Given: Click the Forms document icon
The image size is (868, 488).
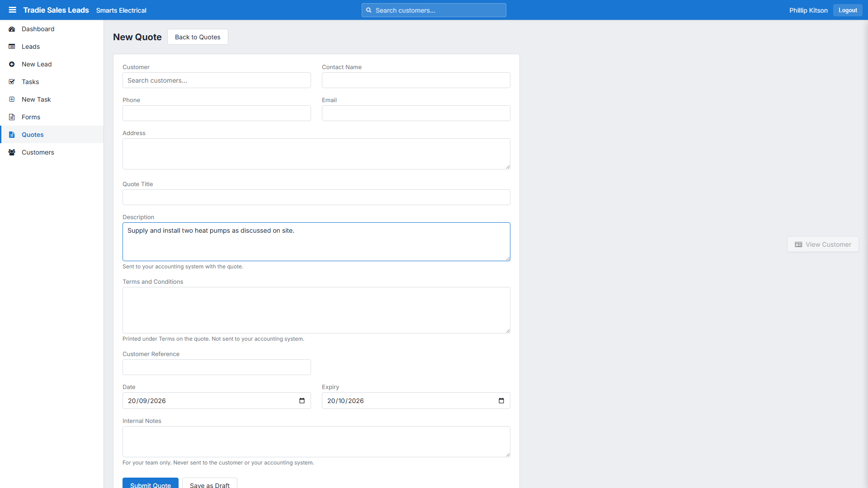Looking at the screenshot, I should pos(12,117).
